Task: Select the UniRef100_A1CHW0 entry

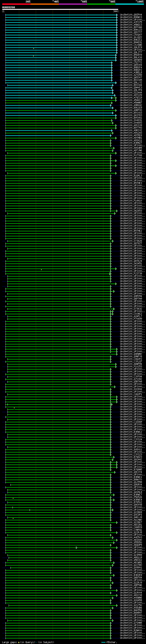Action: pyautogui.click(x=131, y=520)
